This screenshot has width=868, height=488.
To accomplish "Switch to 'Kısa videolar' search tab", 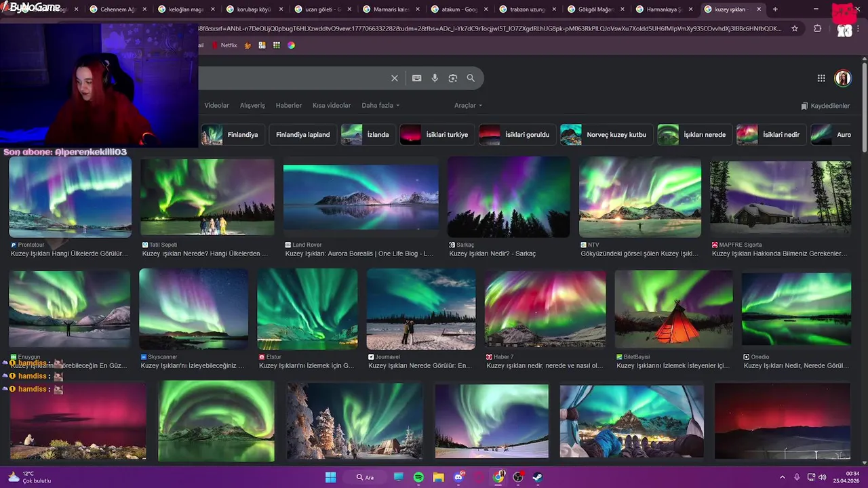I will pos(332,106).
